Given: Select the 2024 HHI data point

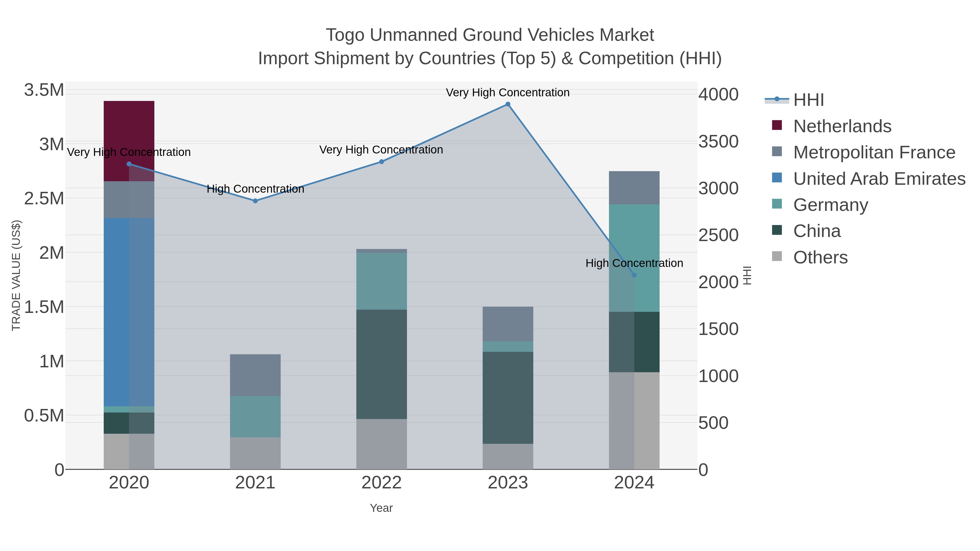Looking at the screenshot, I should click(634, 275).
